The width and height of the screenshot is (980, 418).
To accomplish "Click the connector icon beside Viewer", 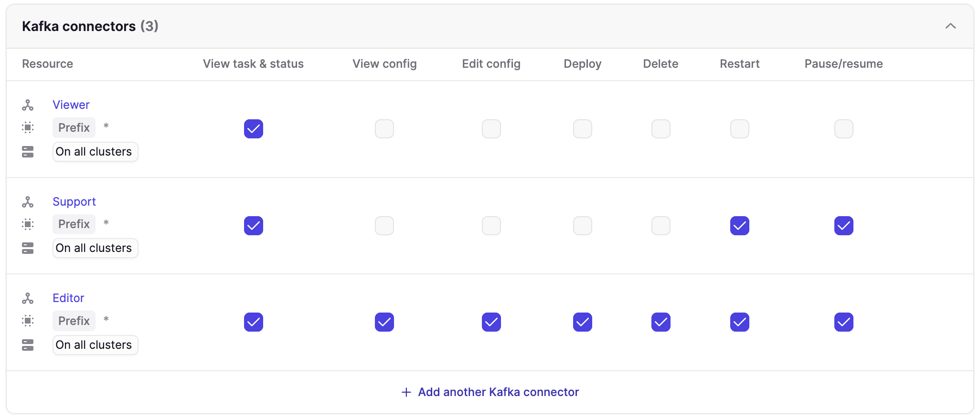I will (28, 105).
